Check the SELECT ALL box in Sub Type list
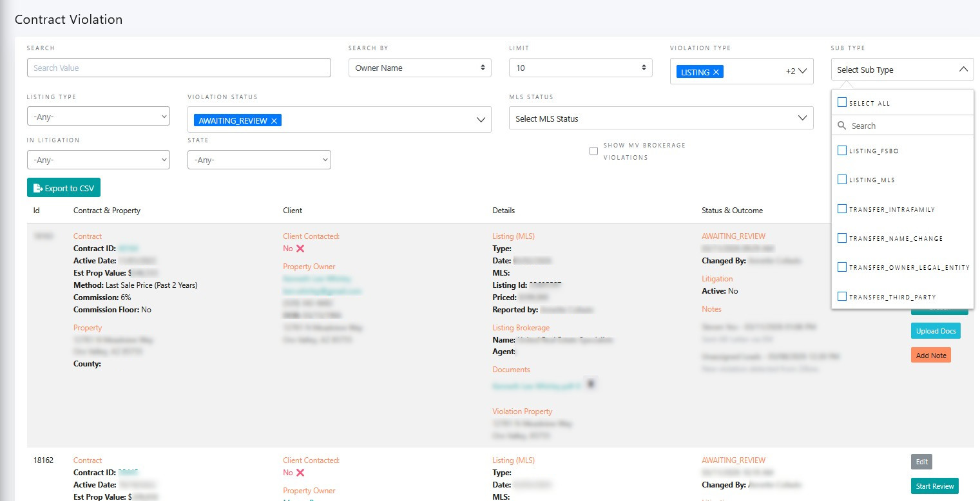 841,102
